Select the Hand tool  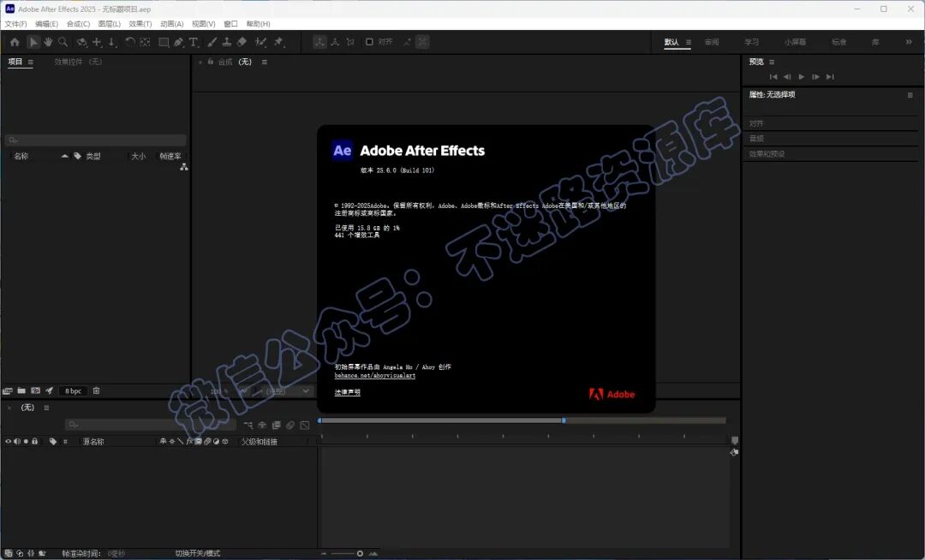[48, 42]
